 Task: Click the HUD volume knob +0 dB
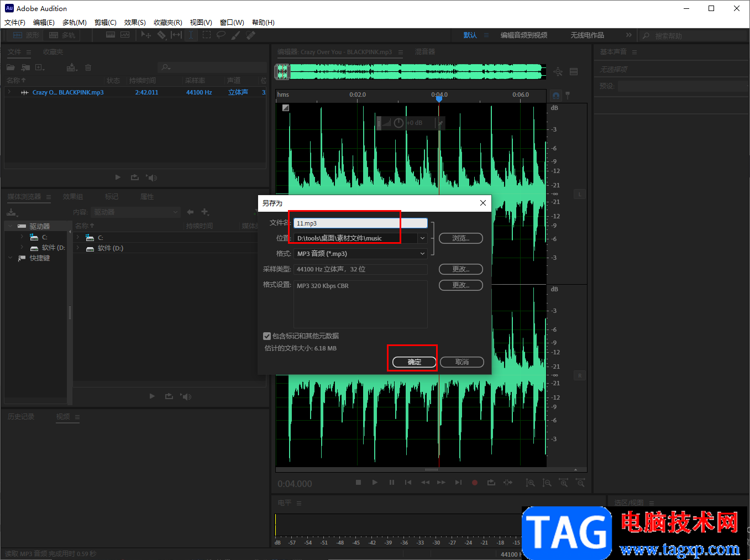pos(398,123)
